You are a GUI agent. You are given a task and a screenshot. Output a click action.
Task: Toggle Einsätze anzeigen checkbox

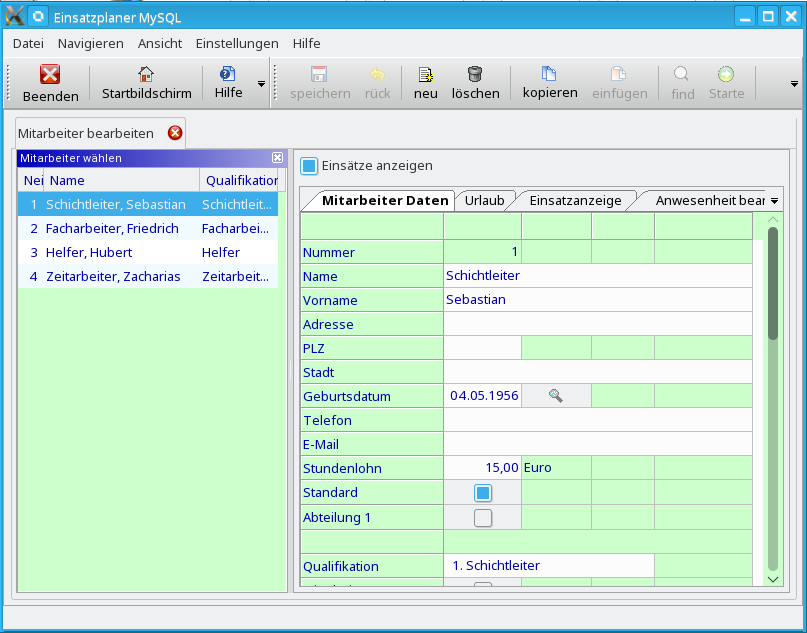click(310, 166)
